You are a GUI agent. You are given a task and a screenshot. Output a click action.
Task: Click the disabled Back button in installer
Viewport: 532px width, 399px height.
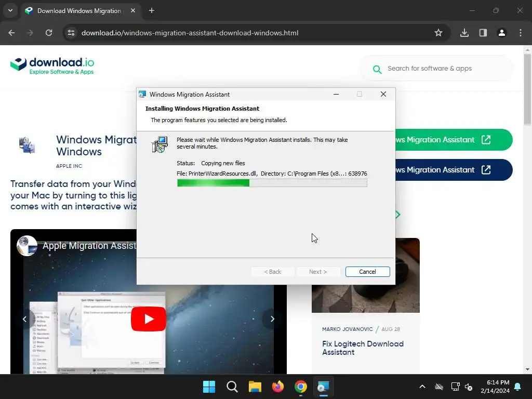272,272
